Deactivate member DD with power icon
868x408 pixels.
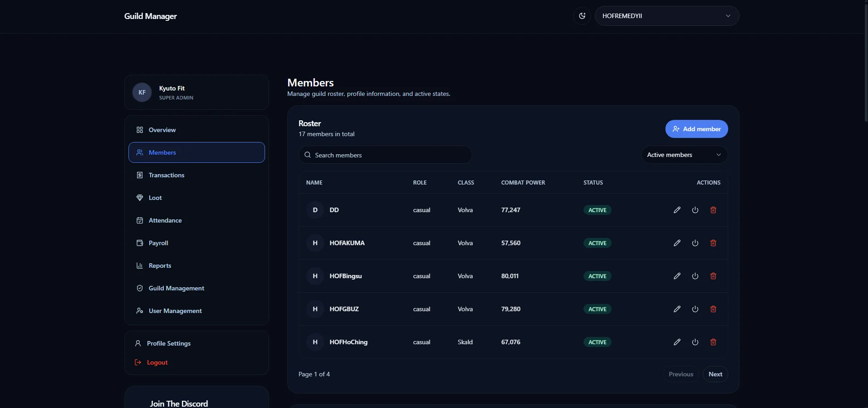click(695, 210)
